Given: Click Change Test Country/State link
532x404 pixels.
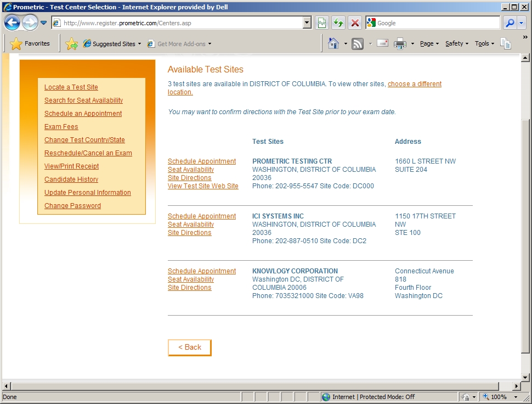Looking at the screenshot, I should [84, 140].
